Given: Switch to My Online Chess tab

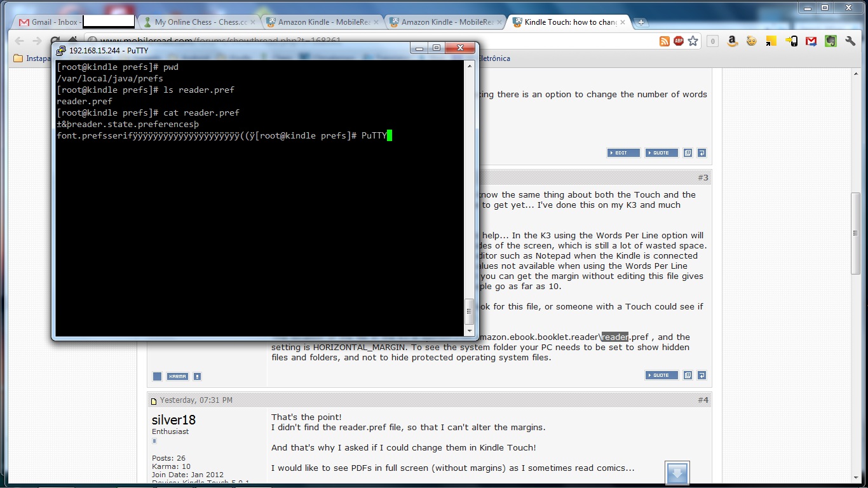Looking at the screenshot, I should pyautogui.click(x=198, y=22).
